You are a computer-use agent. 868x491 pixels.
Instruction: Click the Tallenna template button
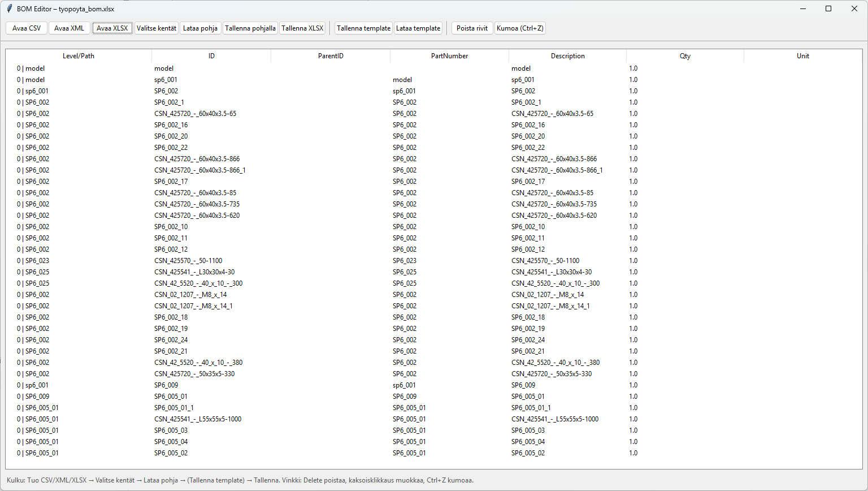pyautogui.click(x=364, y=28)
